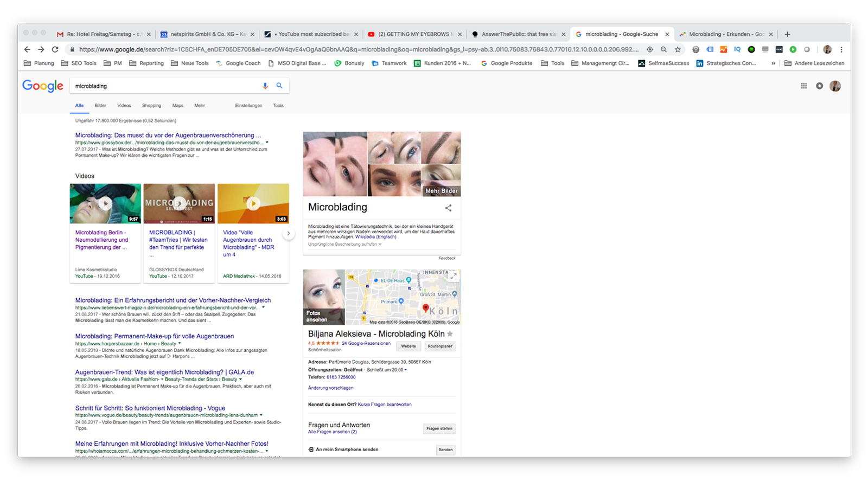
Task: Open Mehr Bilder image thumbnail
Action: click(x=441, y=181)
